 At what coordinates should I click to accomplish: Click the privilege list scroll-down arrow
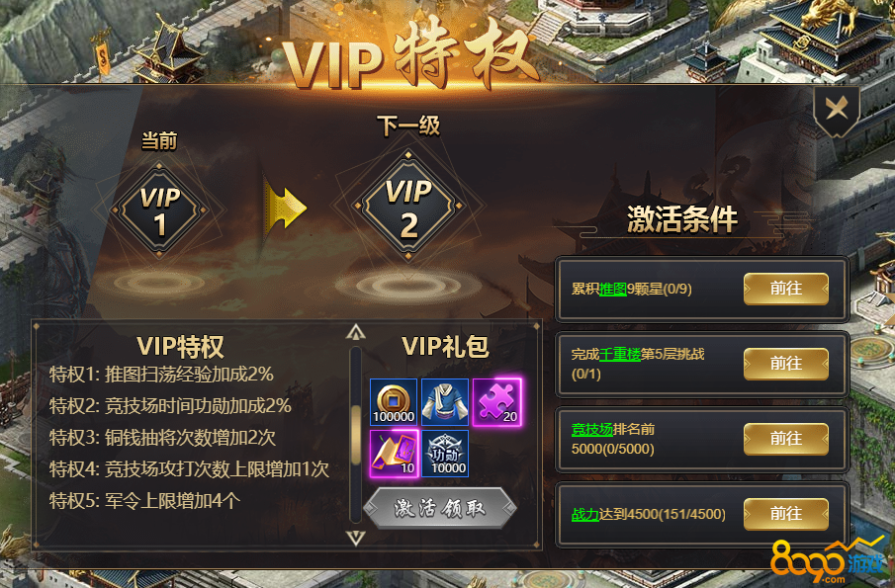356,538
